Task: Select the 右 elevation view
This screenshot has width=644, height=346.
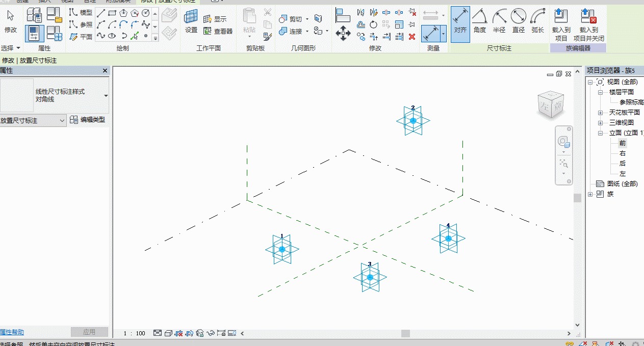Action: coord(623,153)
